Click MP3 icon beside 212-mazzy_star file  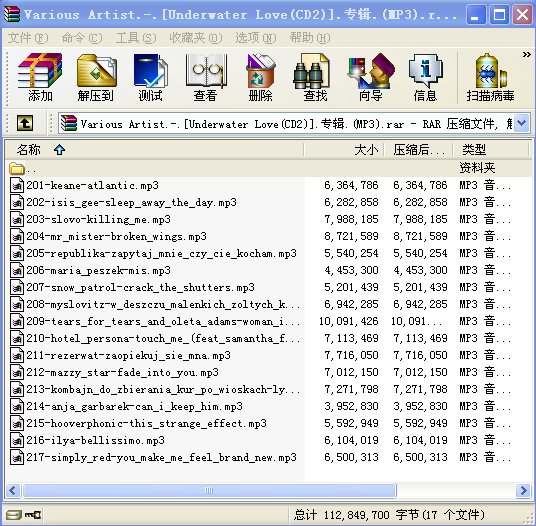point(17,373)
